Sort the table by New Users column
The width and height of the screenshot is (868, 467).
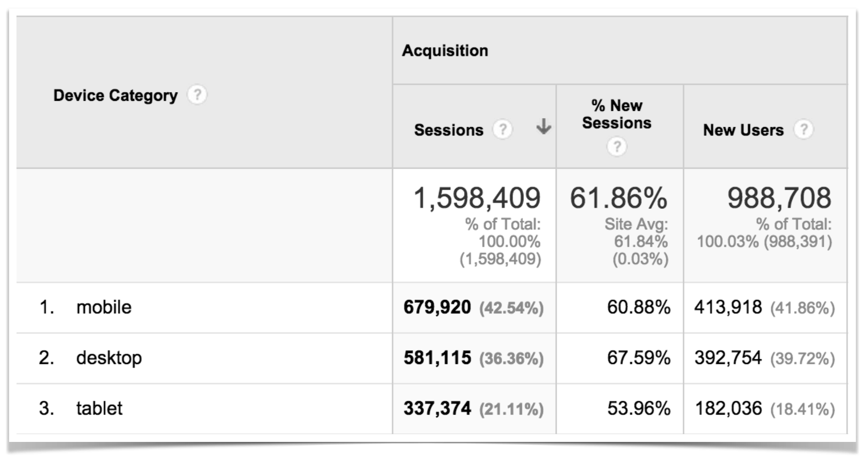(x=744, y=130)
